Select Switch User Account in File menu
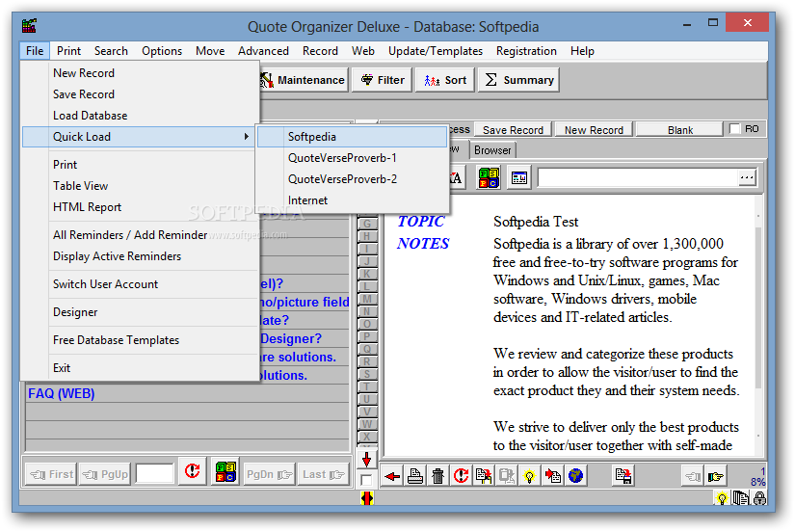The image size is (795, 532). [140, 284]
